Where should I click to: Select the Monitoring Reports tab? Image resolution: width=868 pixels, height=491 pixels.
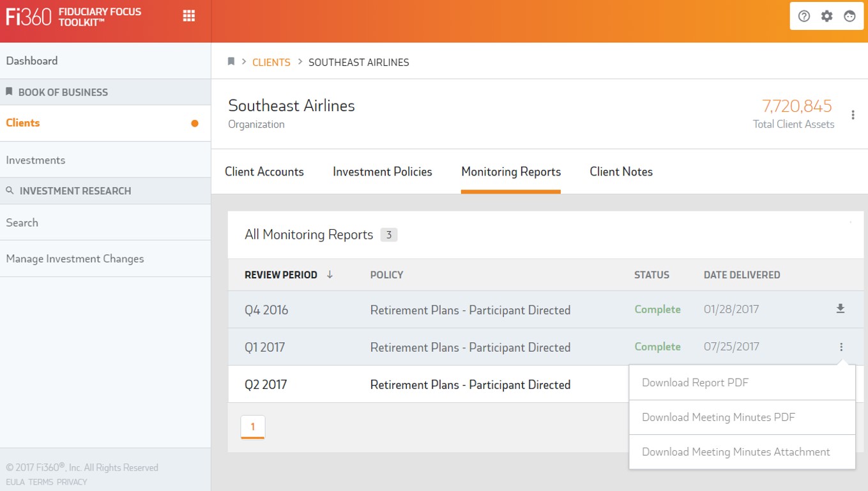[x=511, y=172]
